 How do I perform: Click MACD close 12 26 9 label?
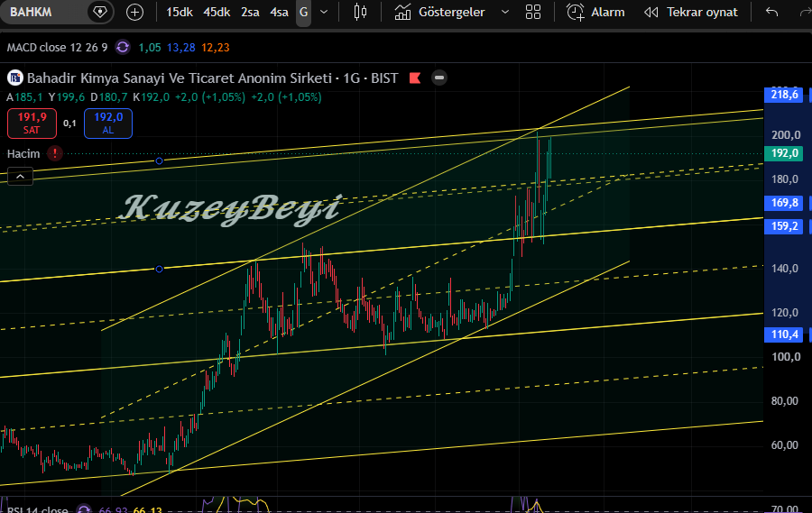click(x=57, y=48)
